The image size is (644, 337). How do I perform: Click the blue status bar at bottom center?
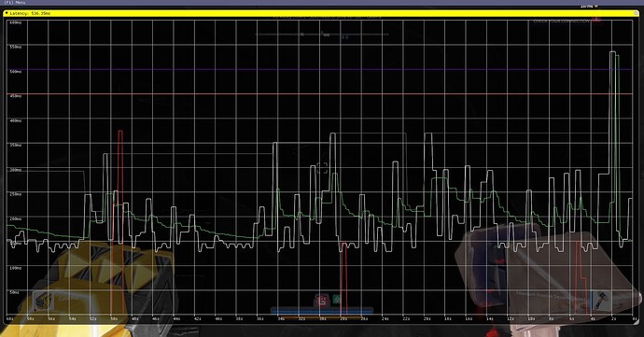pos(322,311)
